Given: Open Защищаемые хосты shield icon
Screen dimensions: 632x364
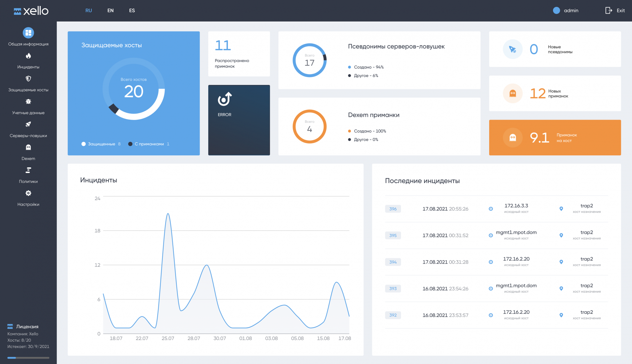Looking at the screenshot, I should coord(28,79).
